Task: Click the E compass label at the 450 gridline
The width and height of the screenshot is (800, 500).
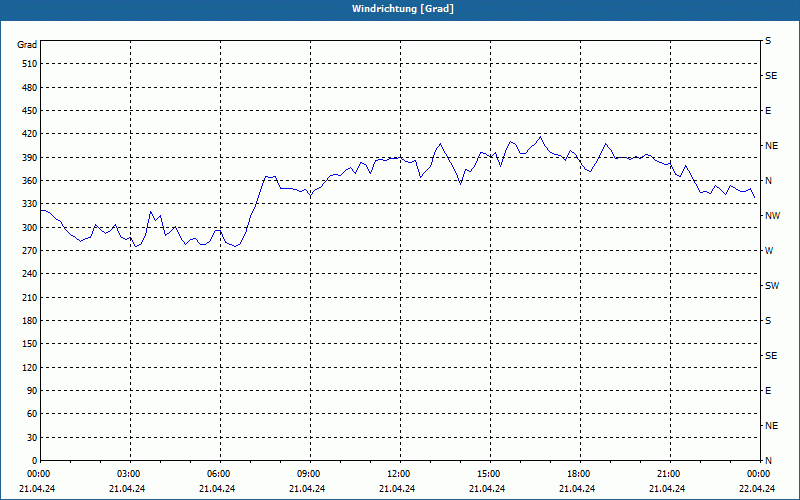Action: pos(768,111)
